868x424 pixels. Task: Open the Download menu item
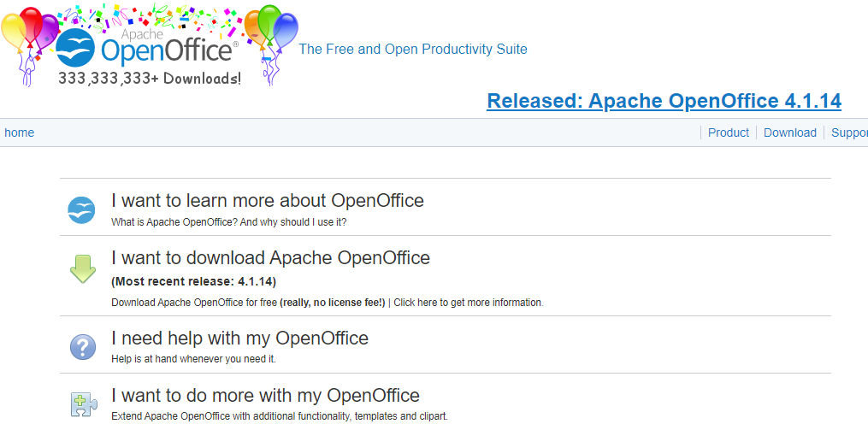789,132
